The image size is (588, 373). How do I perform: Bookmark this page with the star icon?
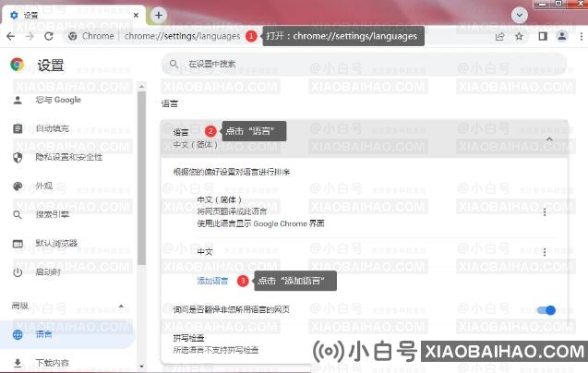[519, 36]
